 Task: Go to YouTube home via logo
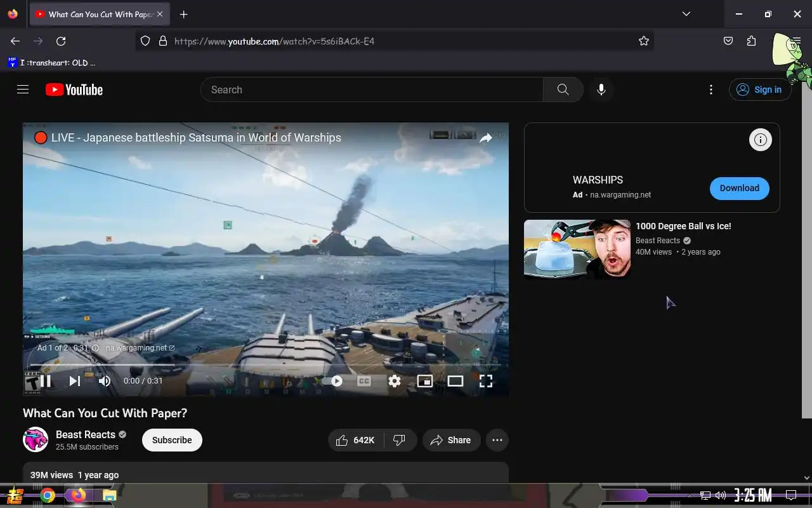click(x=74, y=90)
